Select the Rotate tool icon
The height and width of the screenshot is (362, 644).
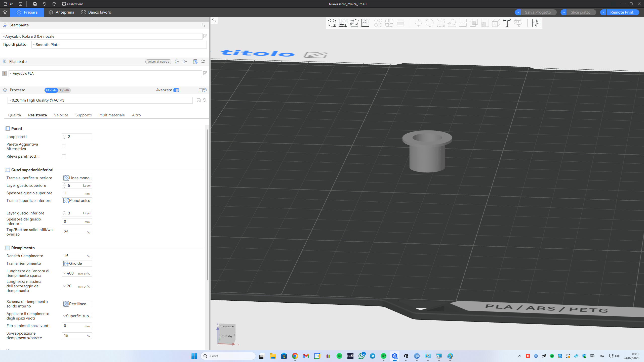pyautogui.click(x=429, y=23)
